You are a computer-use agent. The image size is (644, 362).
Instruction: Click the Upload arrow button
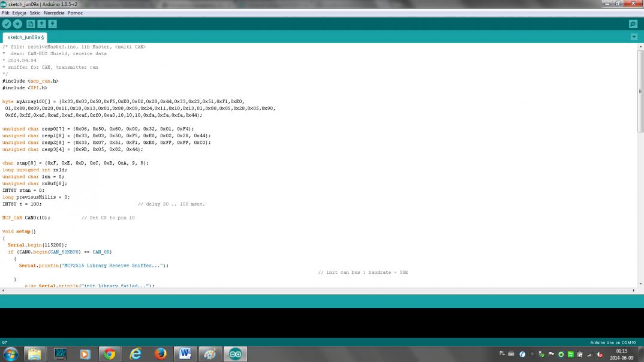click(17, 24)
